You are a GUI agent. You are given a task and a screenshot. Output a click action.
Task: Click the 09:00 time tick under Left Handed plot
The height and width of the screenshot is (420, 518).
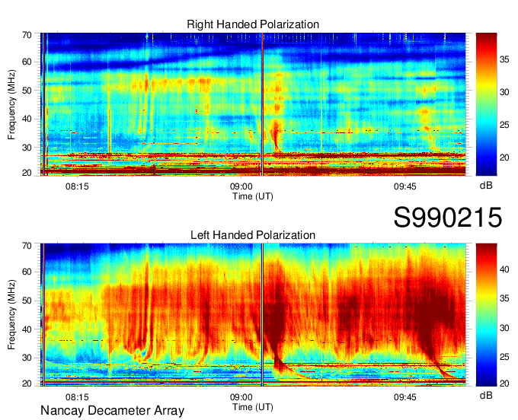(x=241, y=397)
